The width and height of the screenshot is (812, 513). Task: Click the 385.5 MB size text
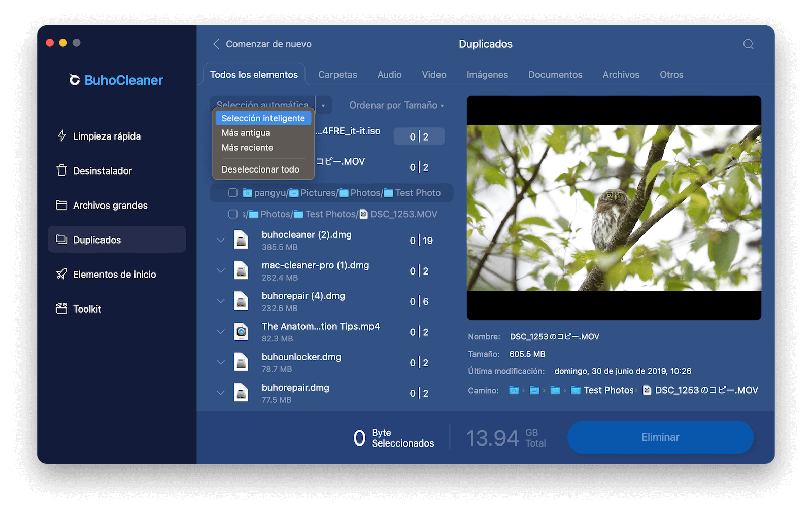click(280, 247)
